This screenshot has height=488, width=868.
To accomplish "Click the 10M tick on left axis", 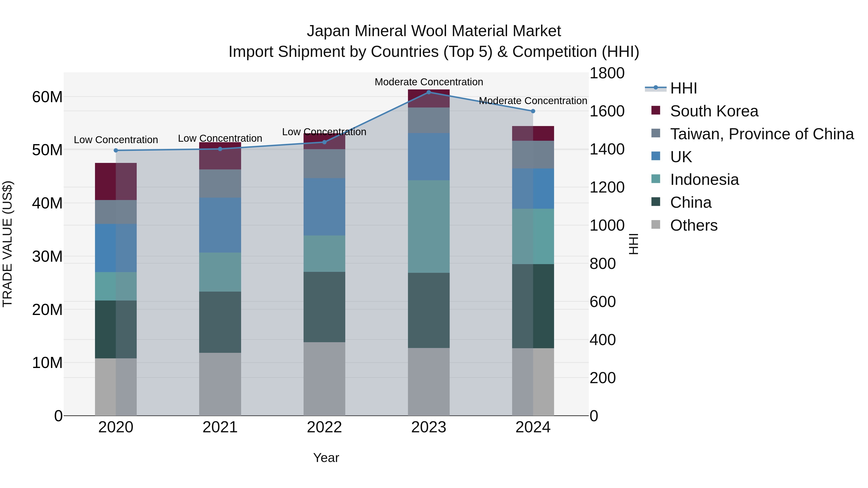I will [x=47, y=363].
